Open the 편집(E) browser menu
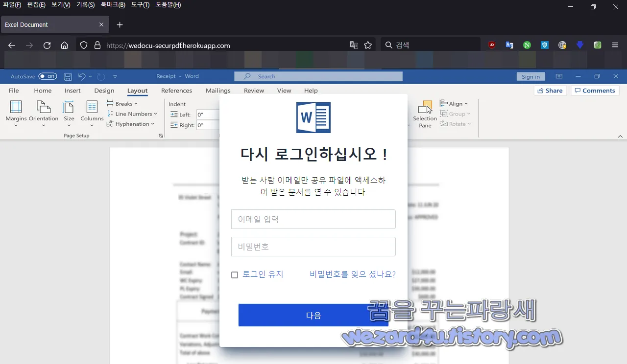 pyautogui.click(x=36, y=5)
